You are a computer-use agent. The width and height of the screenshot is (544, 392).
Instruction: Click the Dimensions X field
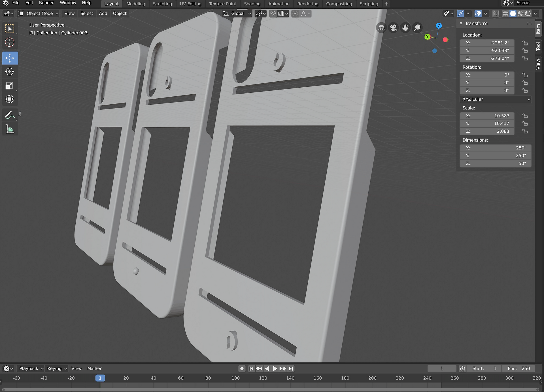495,148
